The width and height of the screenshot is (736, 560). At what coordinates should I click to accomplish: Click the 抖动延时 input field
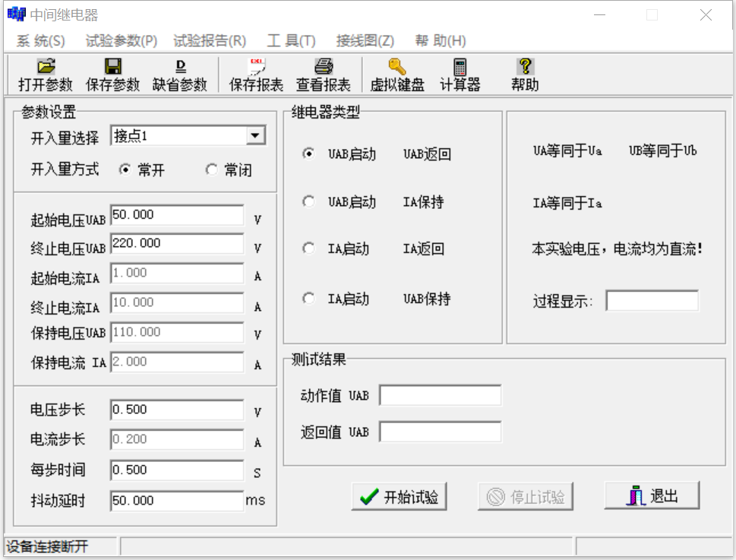177,501
